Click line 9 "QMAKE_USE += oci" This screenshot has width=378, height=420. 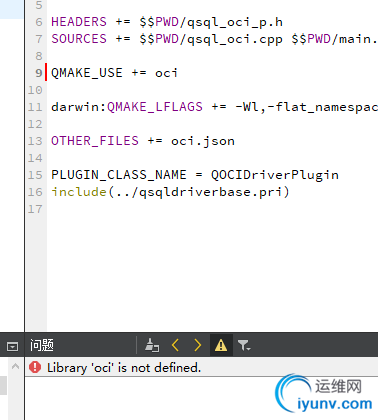(x=114, y=73)
